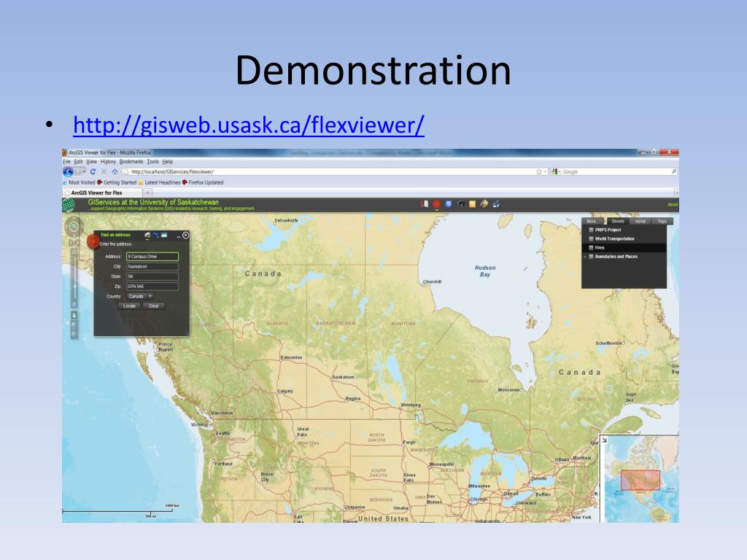The width and height of the screenshot is (747, 560).
Task: Switch basemap to Streets
Action: tap(617, 222)
